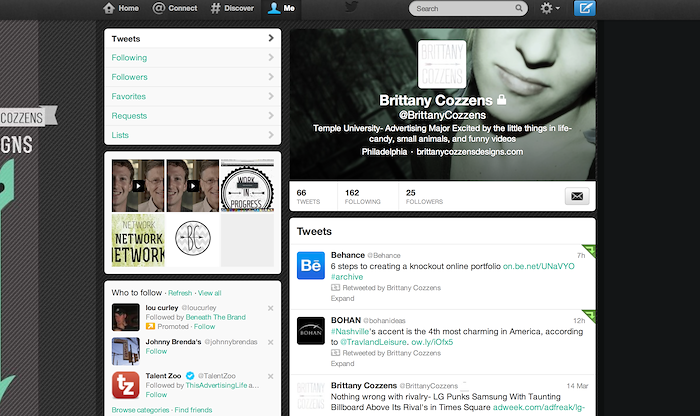Compose a new tweet
Screen dimensions: 700x416
[x=584, y=8]
